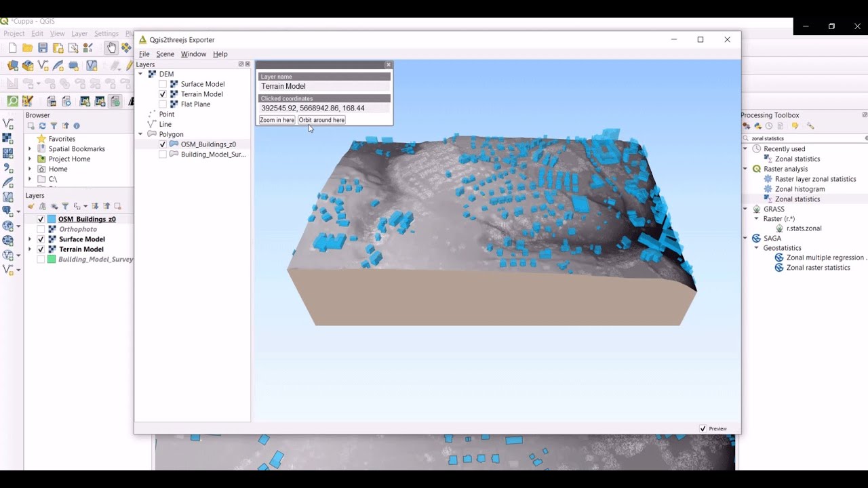Screen dimensions: 868x488
Task: Open the exporter Help menu
Action: [220, 54]
